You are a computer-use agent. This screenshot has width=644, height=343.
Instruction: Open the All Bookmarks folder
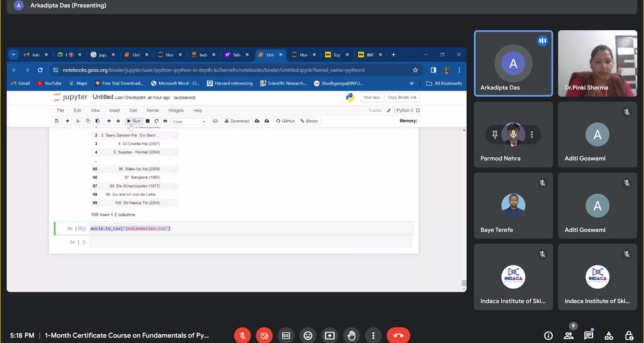click(444, 83)
